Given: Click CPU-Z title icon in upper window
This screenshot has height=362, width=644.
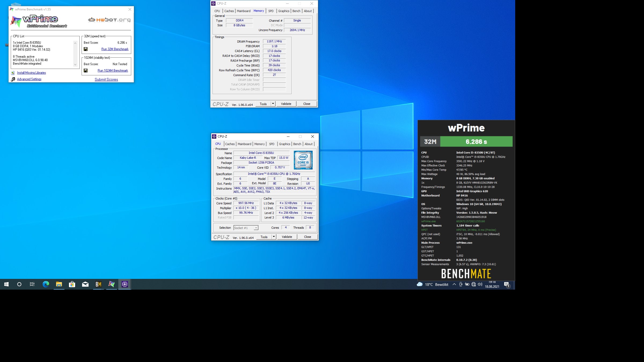Looking at the screenshot, I should coord(214,3).
